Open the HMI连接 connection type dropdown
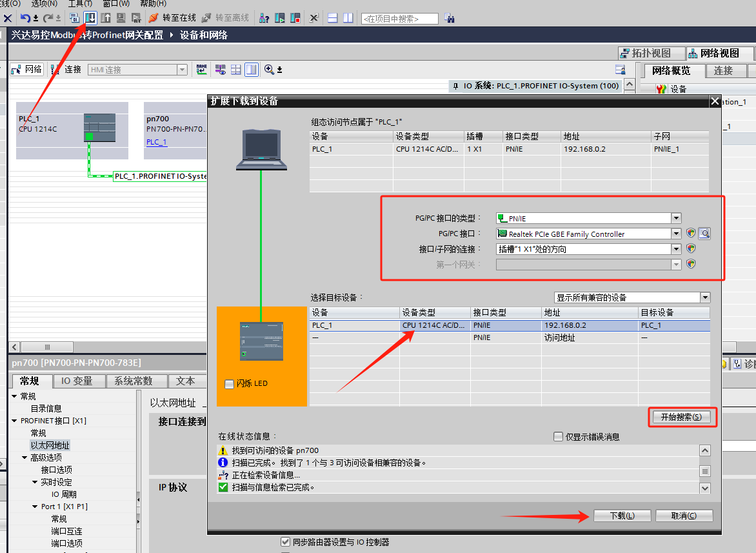 tap(182, 70)
